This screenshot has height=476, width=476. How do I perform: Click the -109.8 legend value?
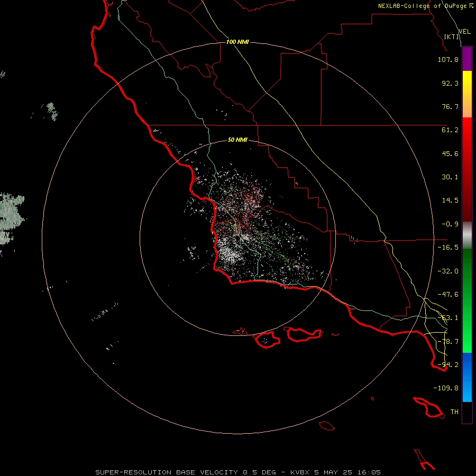pos(446,388)
